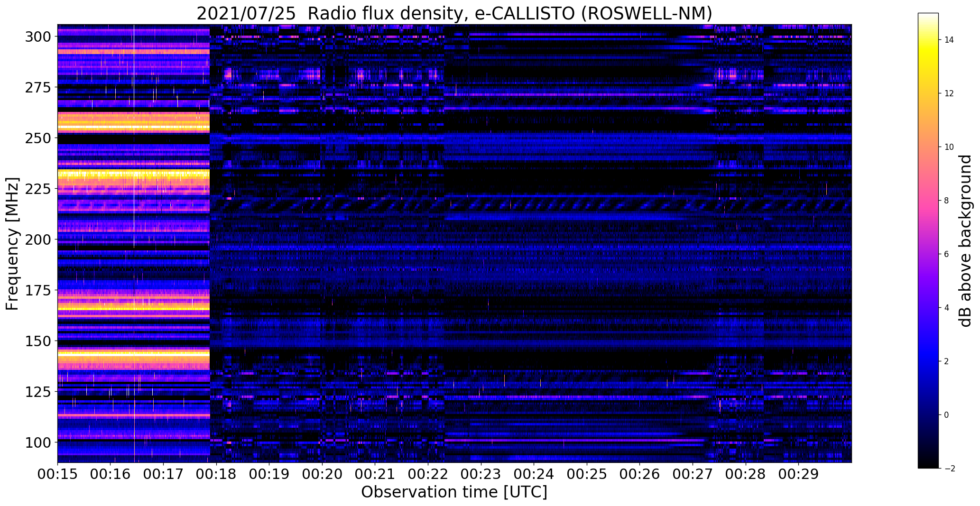Click the 00:17 time tick label
Viewport: 980px width, 506px height.
(163, 474)
